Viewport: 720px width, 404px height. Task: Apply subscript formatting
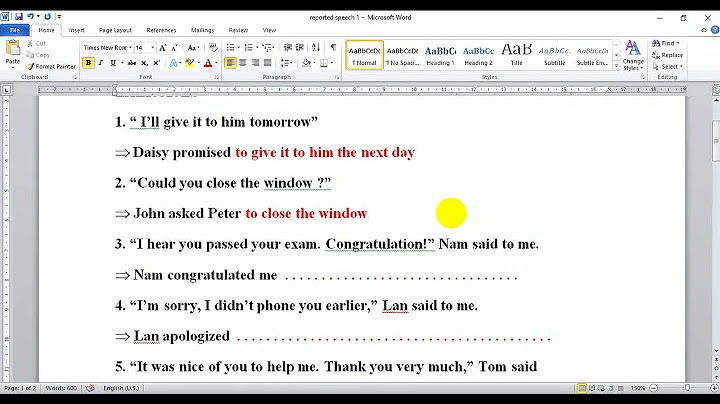pos(144,63)
